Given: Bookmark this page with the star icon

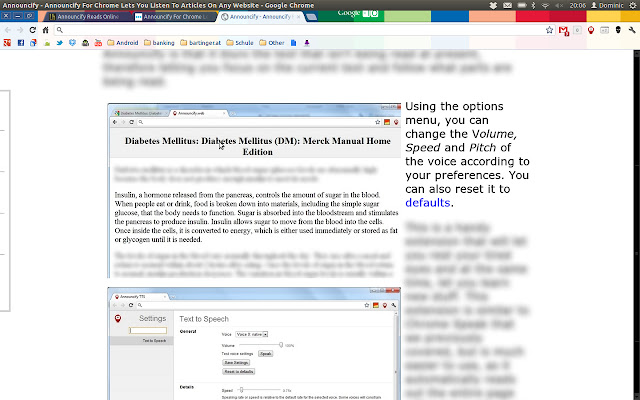Looking at the screenshot, I should click(x=549, y=30).
